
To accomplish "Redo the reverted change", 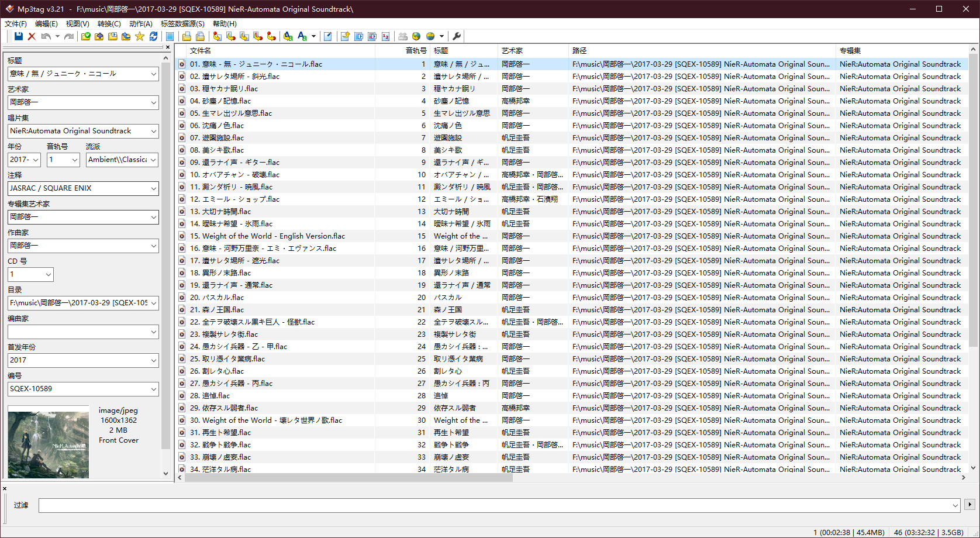I will coord(69,36).
